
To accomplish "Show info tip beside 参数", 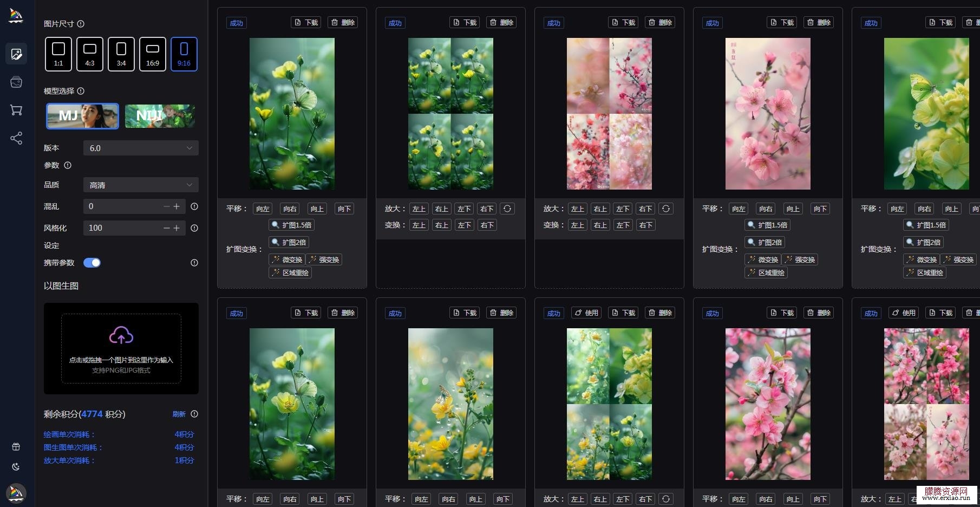I will click(68, 165).
